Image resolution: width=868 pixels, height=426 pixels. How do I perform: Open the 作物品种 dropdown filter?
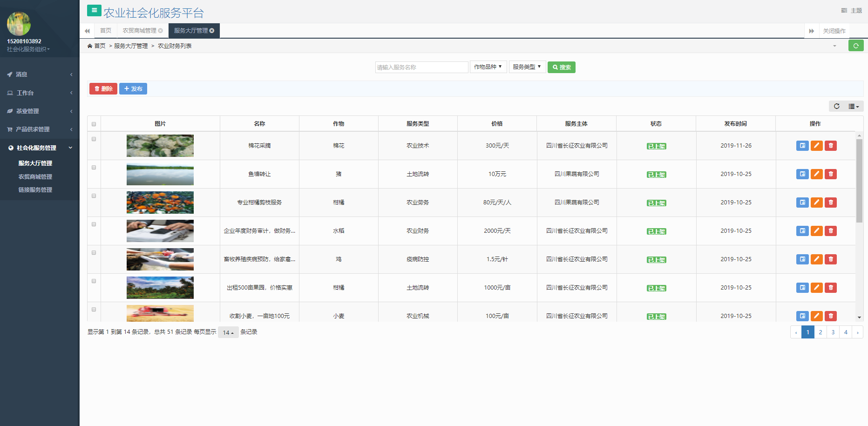[x=488, y=67]
